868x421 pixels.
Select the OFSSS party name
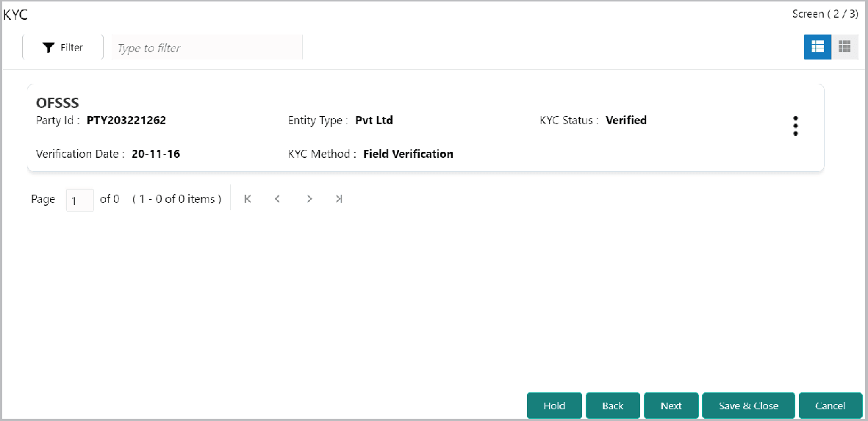(57, 103)
